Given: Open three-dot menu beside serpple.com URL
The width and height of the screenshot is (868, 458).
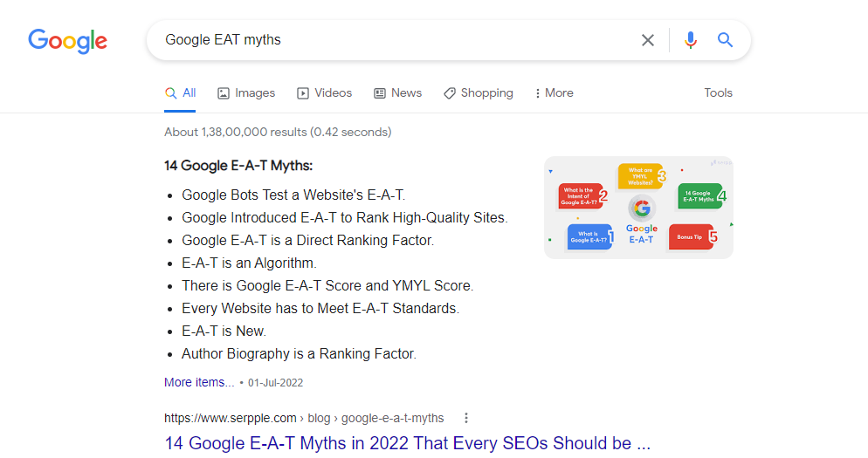Looking at the screenshot, I should coord(466,418).
